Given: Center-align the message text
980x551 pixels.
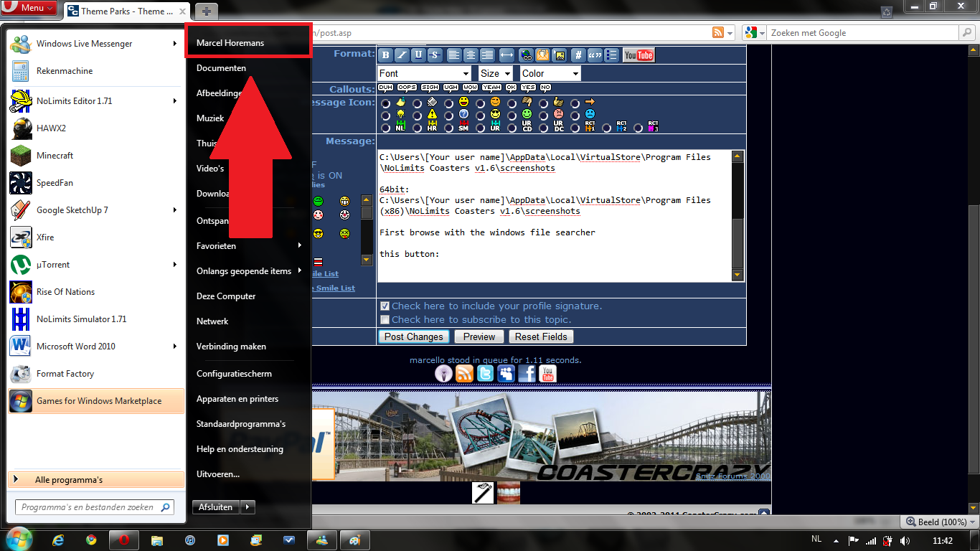Looking at the screenshot, I should coord(471,55).
